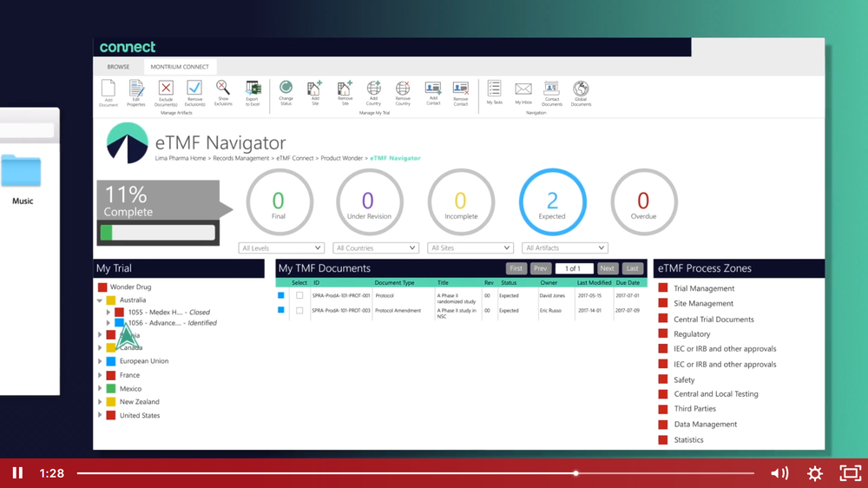868x488 pixels.
Task: Open Global Documents globe icon
Action: (581, 88)
